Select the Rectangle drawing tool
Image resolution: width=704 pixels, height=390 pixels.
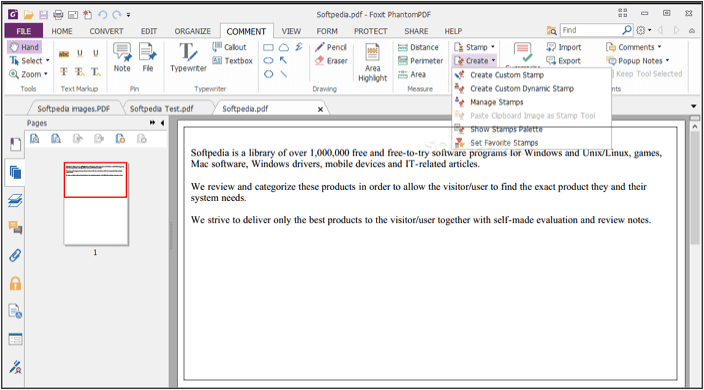[x=268, y=47]
